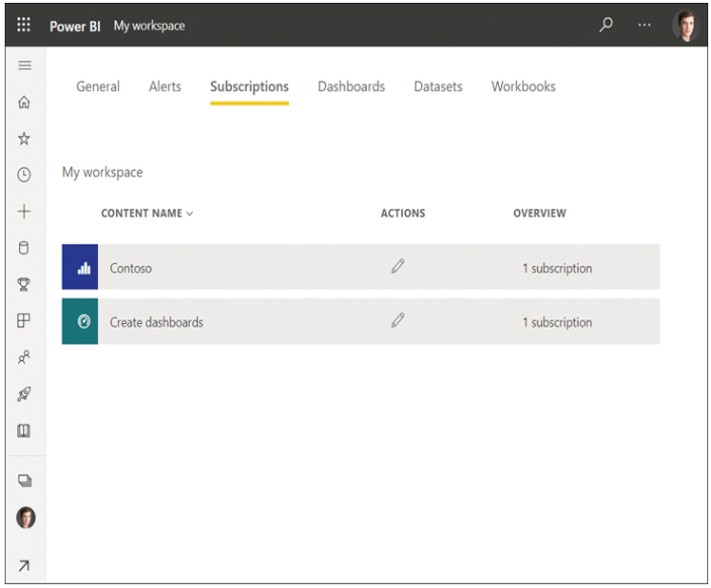Viewport: 711px width, 588px height.
Task: Open Favorites star icon in sidebar
Action: [x=24, y=138]
